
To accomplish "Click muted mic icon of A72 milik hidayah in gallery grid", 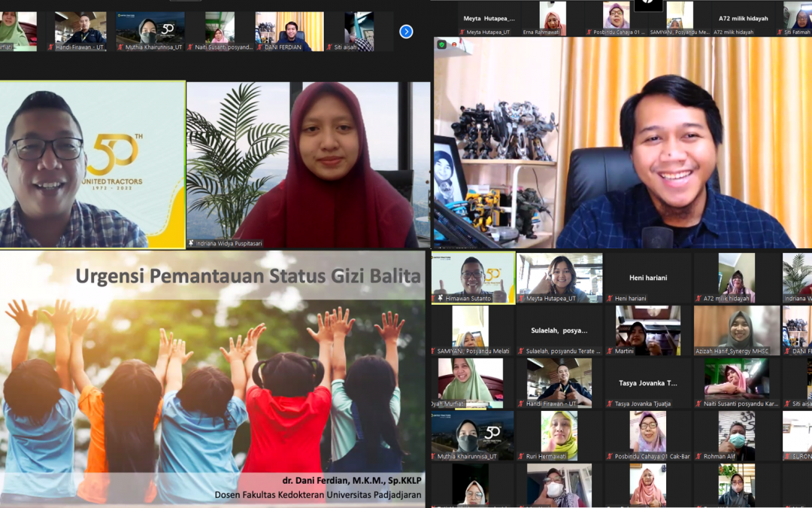I will [698, 299].
